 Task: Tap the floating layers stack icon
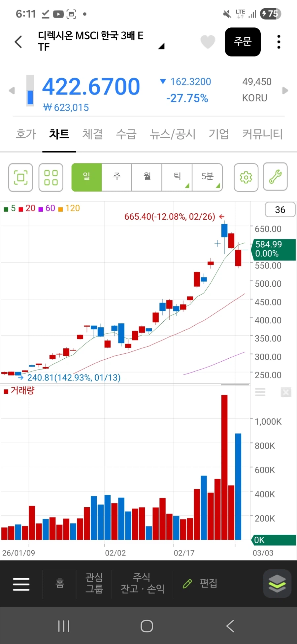277,584
